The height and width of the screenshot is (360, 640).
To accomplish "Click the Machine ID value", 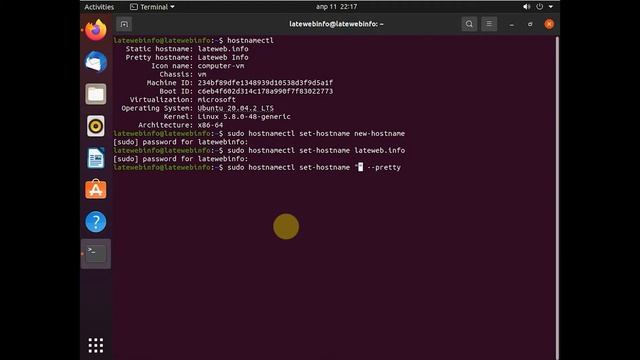I will click(x=265, y=83).
